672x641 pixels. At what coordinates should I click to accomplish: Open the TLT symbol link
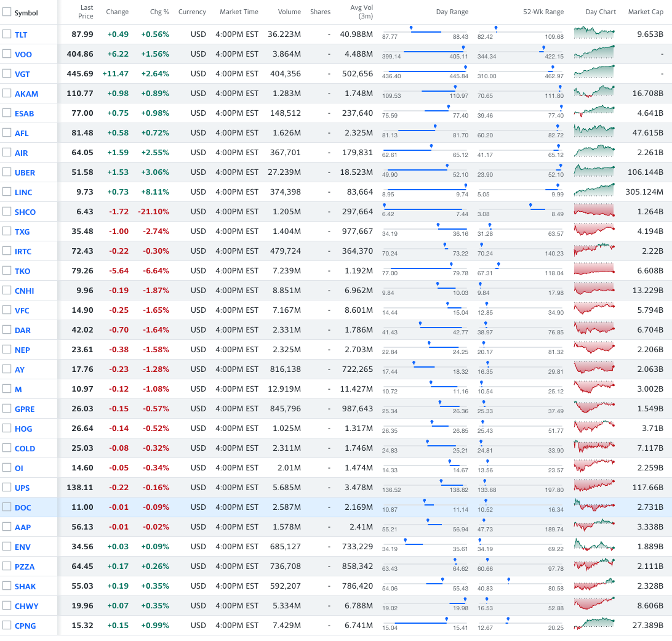point(21,34)
